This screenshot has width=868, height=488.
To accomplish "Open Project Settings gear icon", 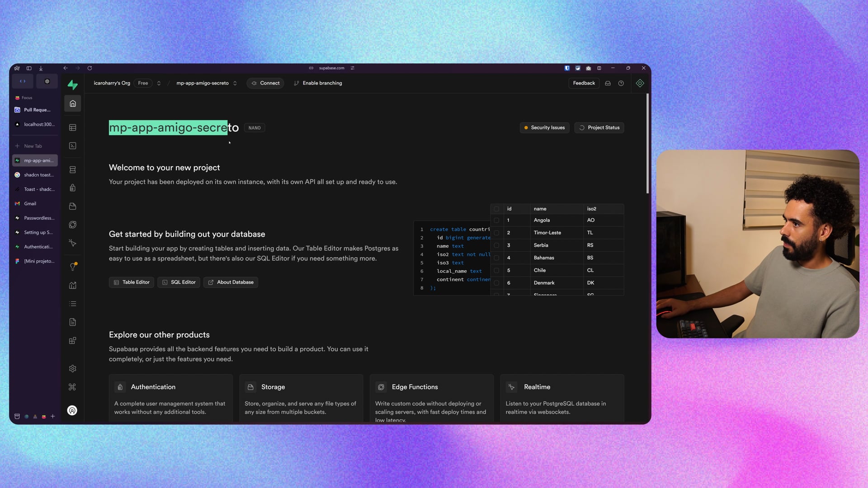I will (72, 369).
